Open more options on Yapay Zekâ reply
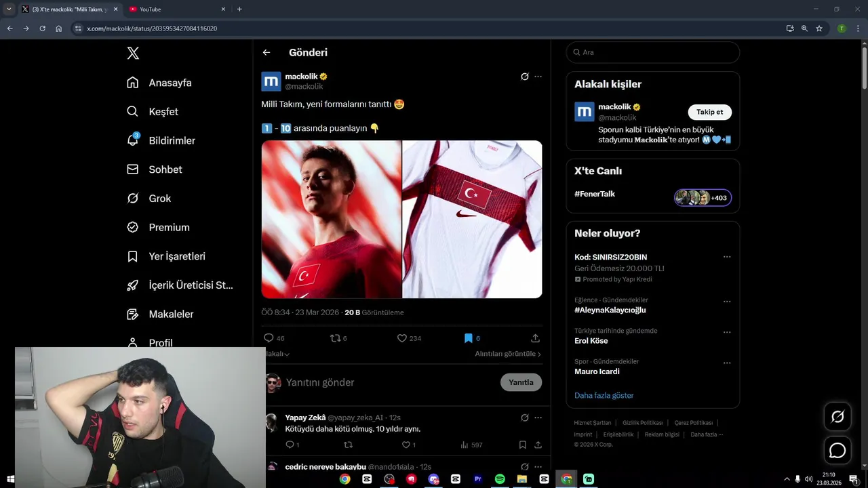Screen dimensions: 868x488 coord(538,418)
